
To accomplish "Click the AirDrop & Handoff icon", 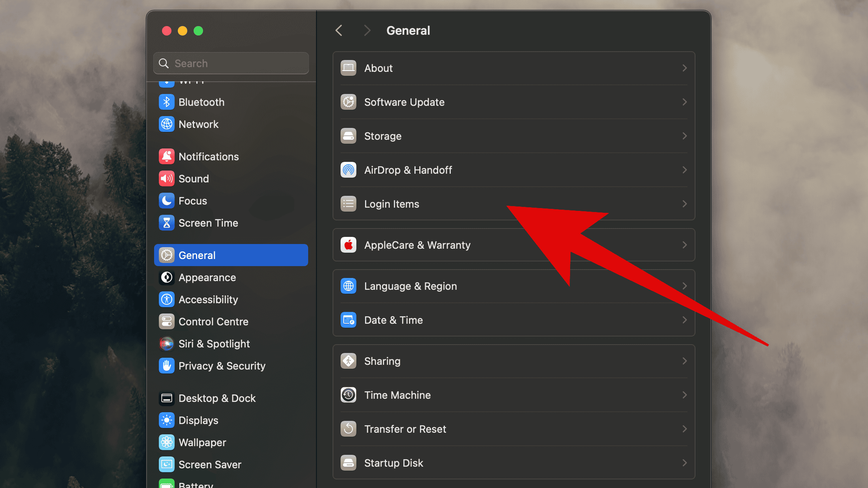I will pyautogui.click(x=348, y=170).
